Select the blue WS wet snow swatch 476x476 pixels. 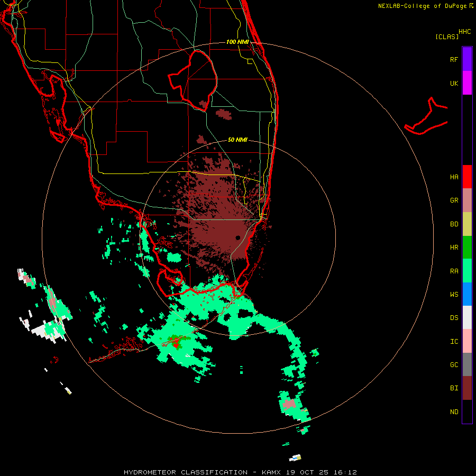click(467, 294)
